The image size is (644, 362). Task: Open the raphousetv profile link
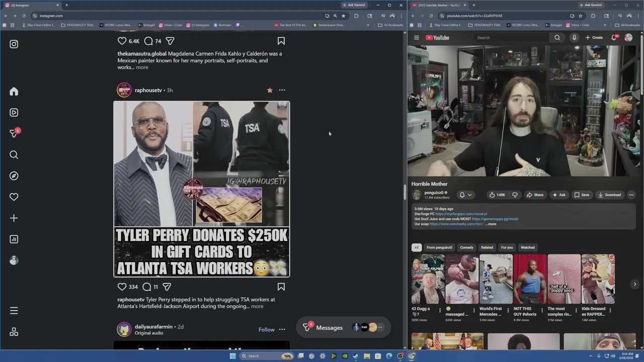(x=148, y=90)
